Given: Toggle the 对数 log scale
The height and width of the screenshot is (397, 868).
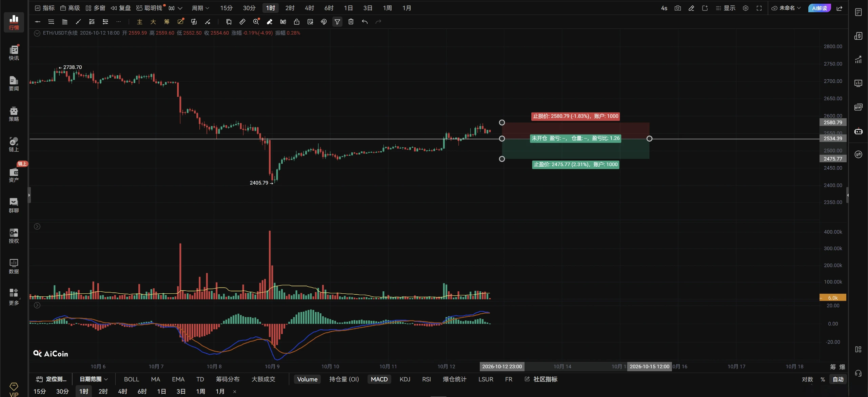Looking at the screenshot, I should click(x=807, y=379).
